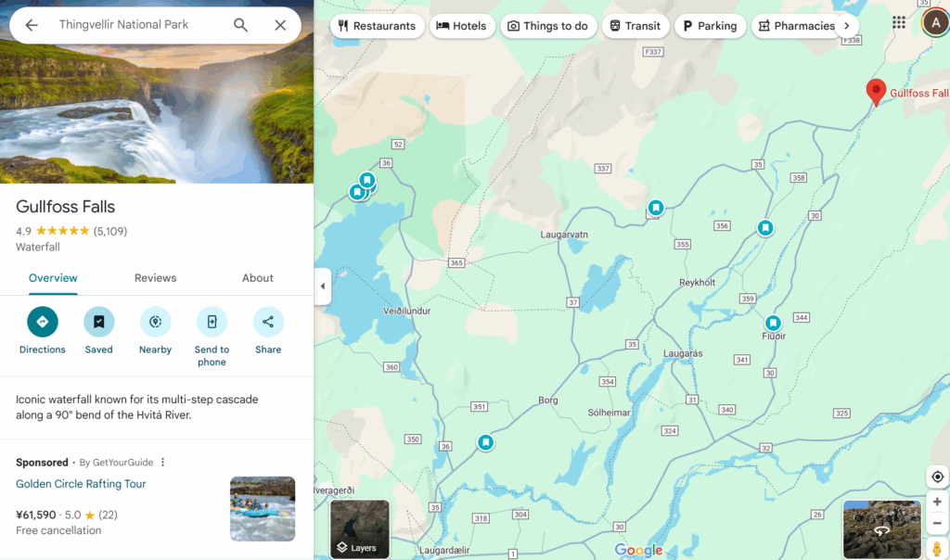
Task: Click the Reykholt label on the map
Action: pyautogui.click(x=698, y=282)
